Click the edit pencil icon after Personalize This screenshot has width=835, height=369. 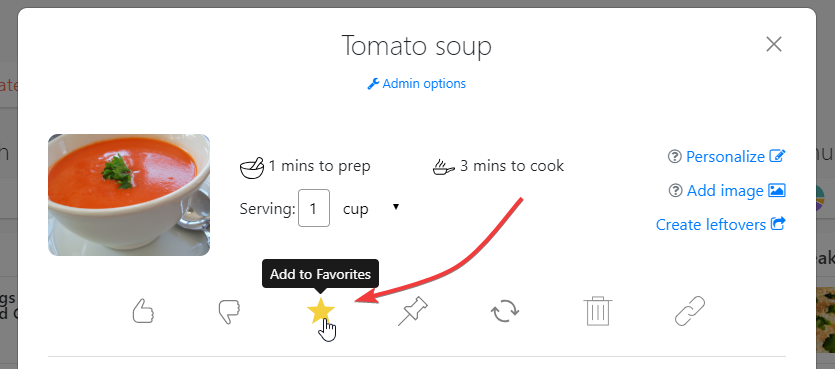[777, 156]
